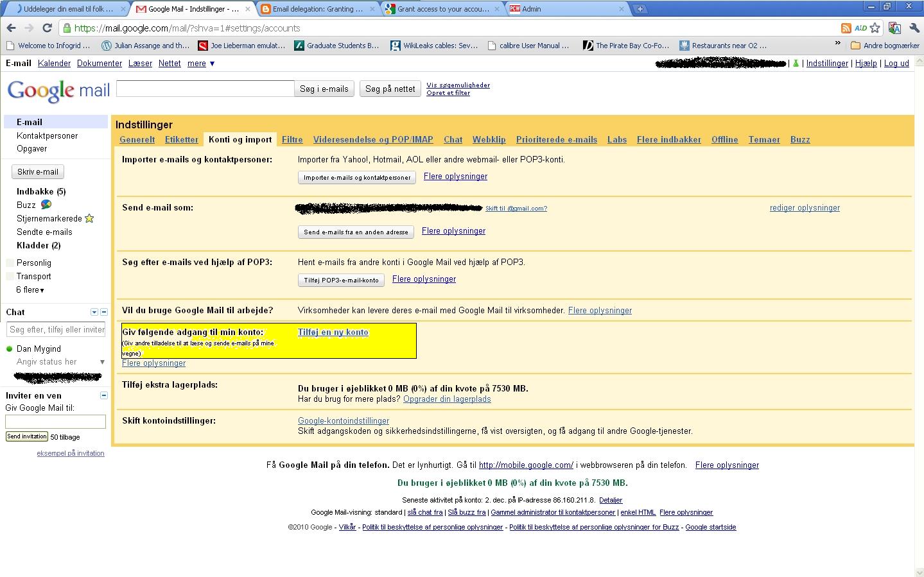924x577 pixels.
Task: Click the green Labs flask icon
Action: pyautogui.click(x=796, y=64)
